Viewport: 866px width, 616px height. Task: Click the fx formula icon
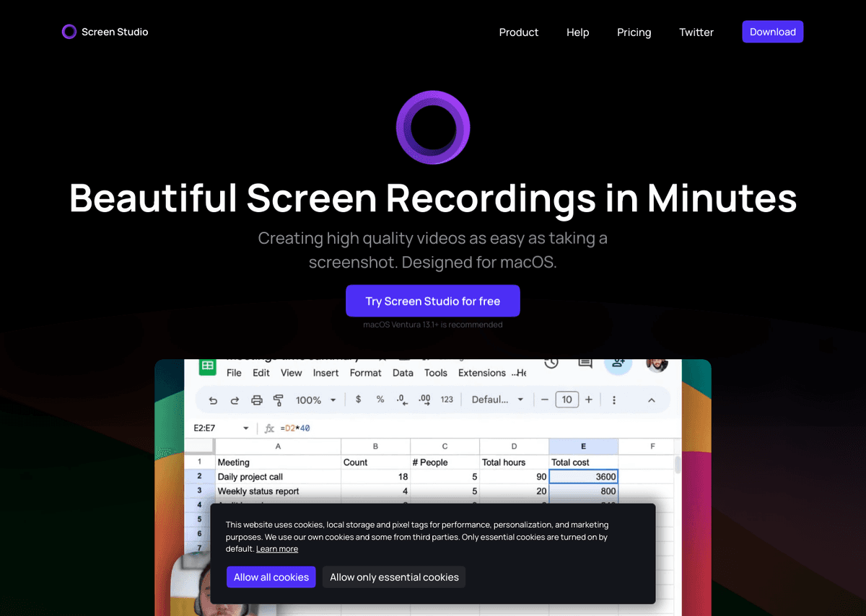pos(270,428)
